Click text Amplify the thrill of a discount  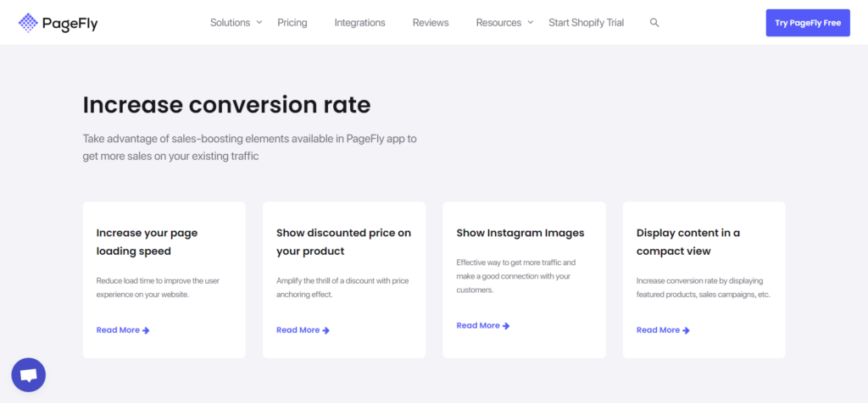pyautogui.click(x=342, y=288)
